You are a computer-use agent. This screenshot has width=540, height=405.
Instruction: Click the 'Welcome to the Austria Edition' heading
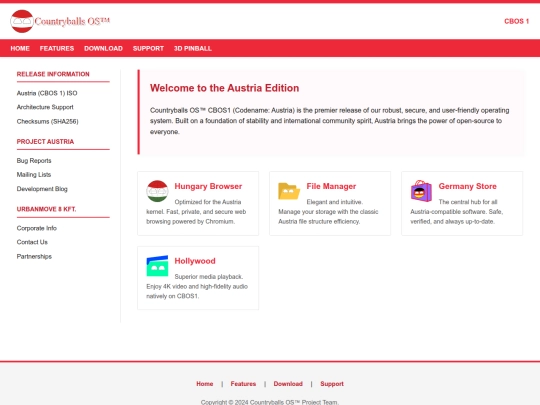coord(225,88)
